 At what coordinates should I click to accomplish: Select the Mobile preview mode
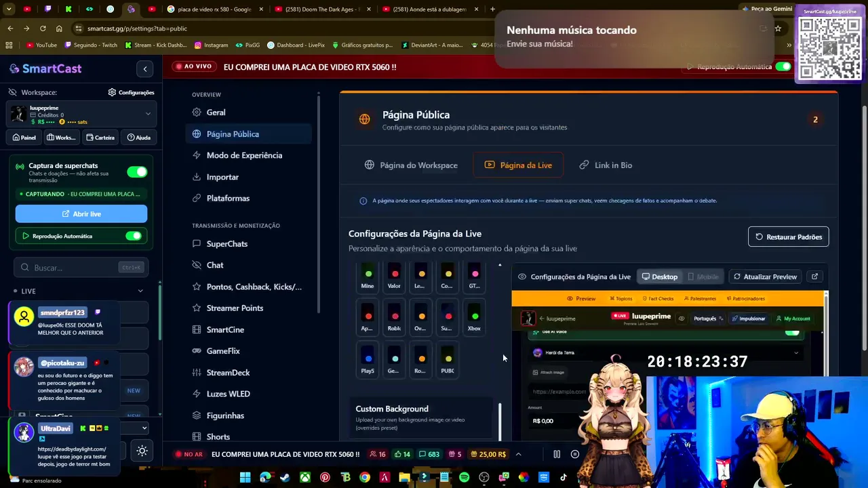[703, 277]
